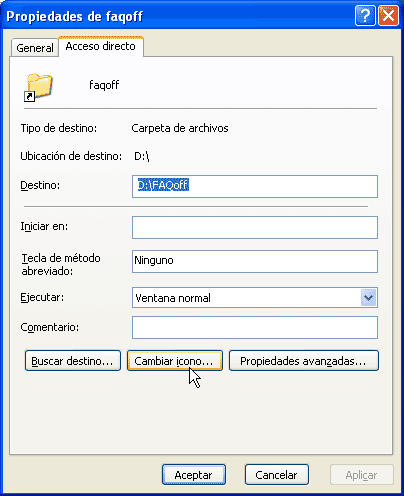Image resolution: width=404 pixels, height=496 pixels.
Task: Click the greyed-out Aplicar button
Action: [x=362, y=475]
